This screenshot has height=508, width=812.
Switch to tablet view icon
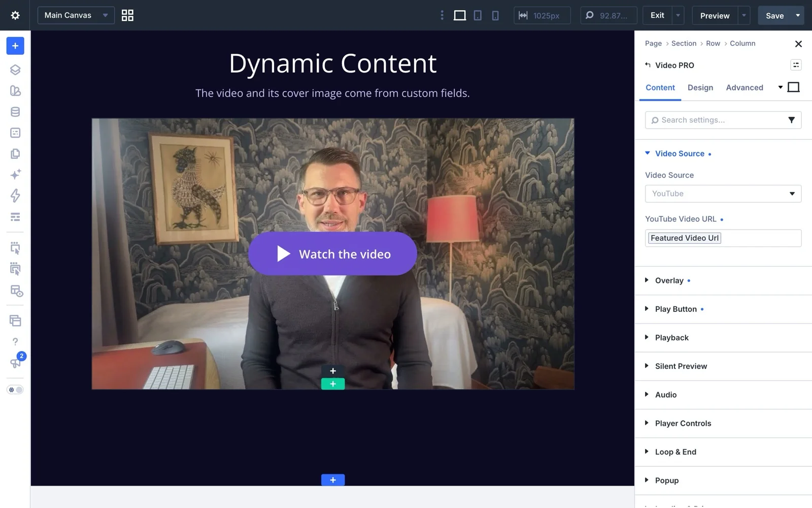click(x=478, y=15)
